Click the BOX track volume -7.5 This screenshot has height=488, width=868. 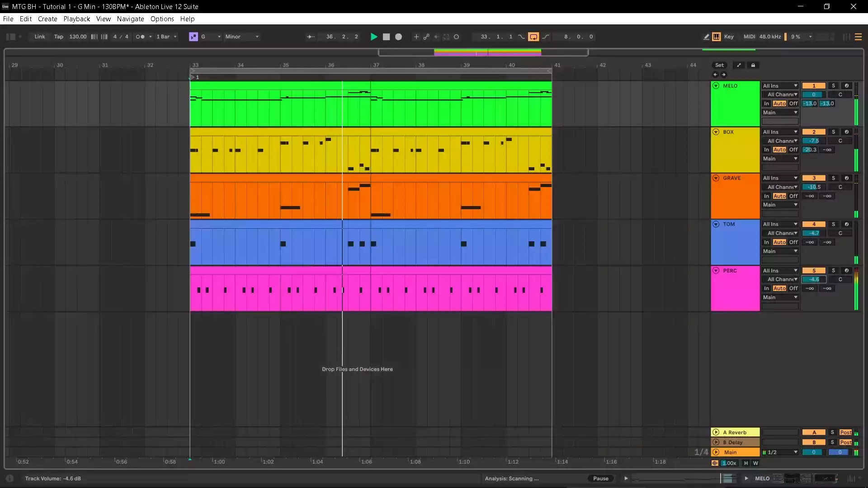click(814, 141)
